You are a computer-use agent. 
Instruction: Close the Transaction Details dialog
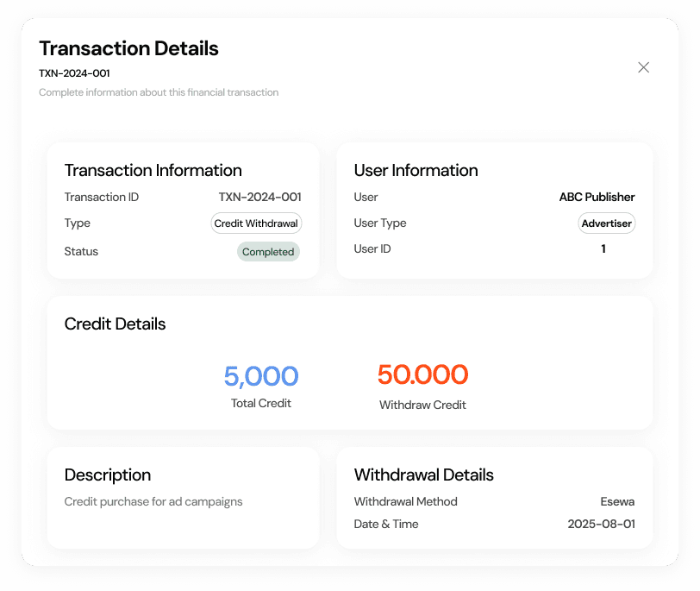pyautogui.click(x=643, y=67)
